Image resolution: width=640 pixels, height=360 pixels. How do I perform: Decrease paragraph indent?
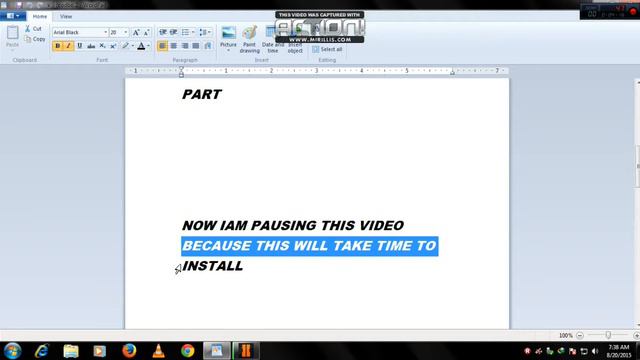[x=162, y=32]
